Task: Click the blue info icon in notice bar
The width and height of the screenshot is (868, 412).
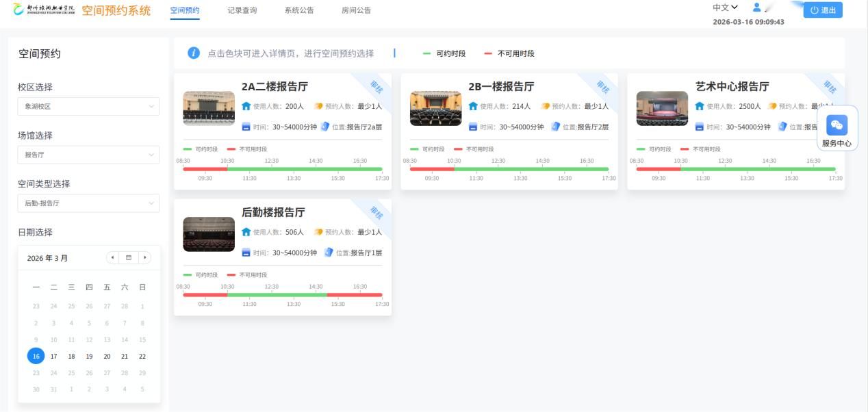Action: click(194, 53)
